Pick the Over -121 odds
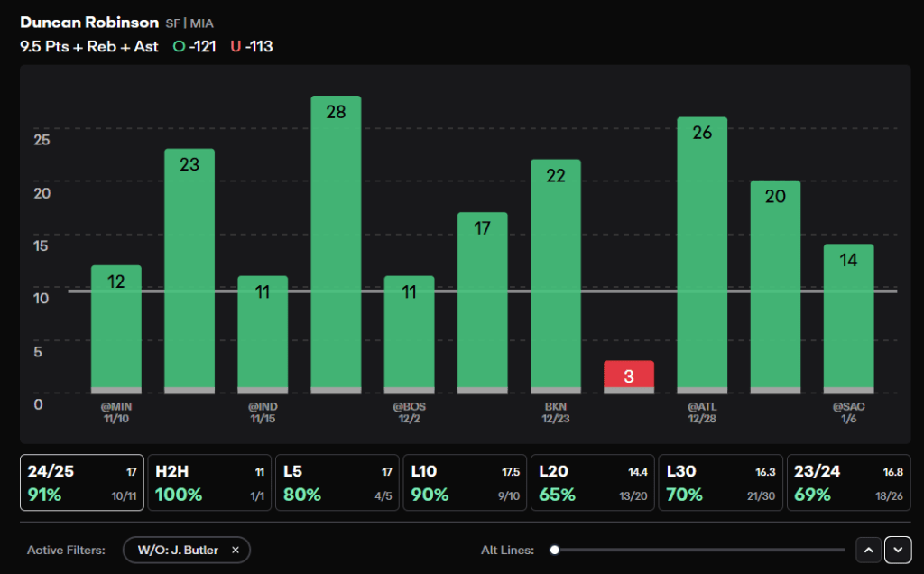 (195, 47)
